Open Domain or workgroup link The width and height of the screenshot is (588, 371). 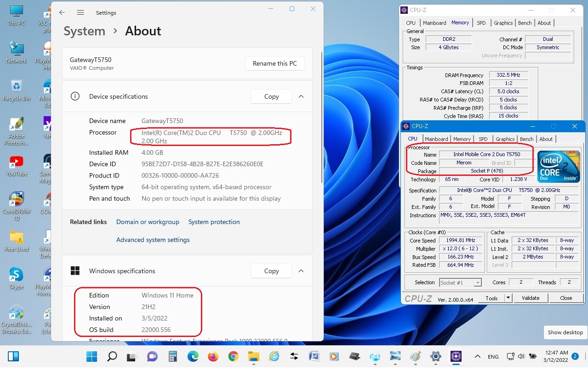tap(148, 222)
